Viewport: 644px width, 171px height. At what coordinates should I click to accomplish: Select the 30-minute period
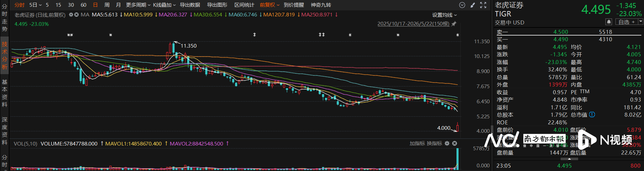point(71,5)
